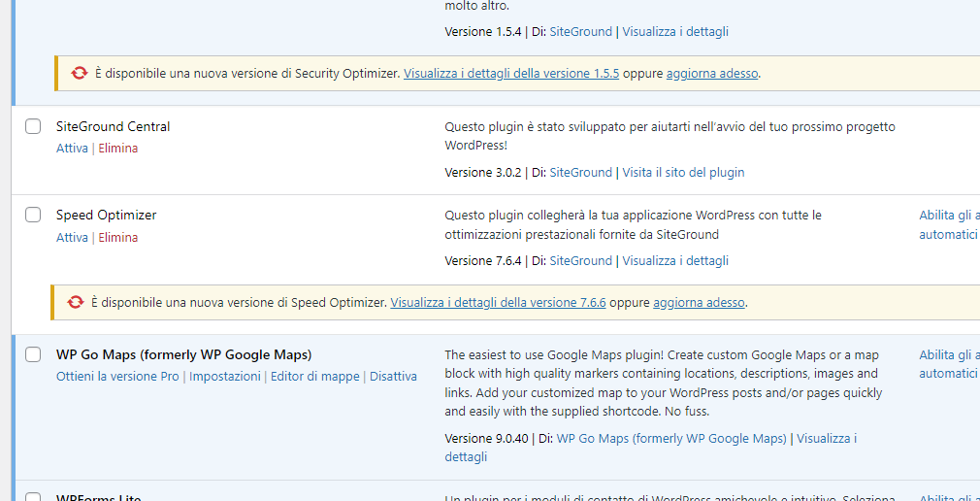Click the 'Versione 9.0.40' text
This screenshot has width=980, height=501.
[486, 439]
